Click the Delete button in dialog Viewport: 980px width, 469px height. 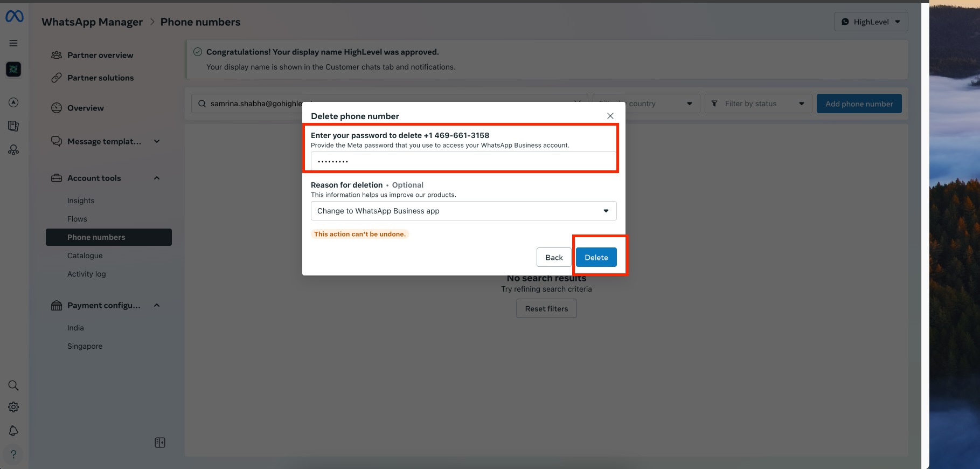(x=596, y=257)
